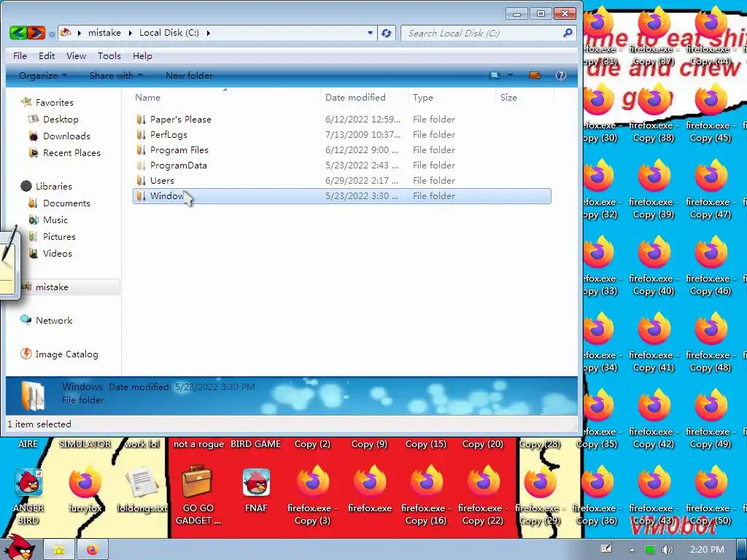Open the Share with dropdown

point(116,75)
